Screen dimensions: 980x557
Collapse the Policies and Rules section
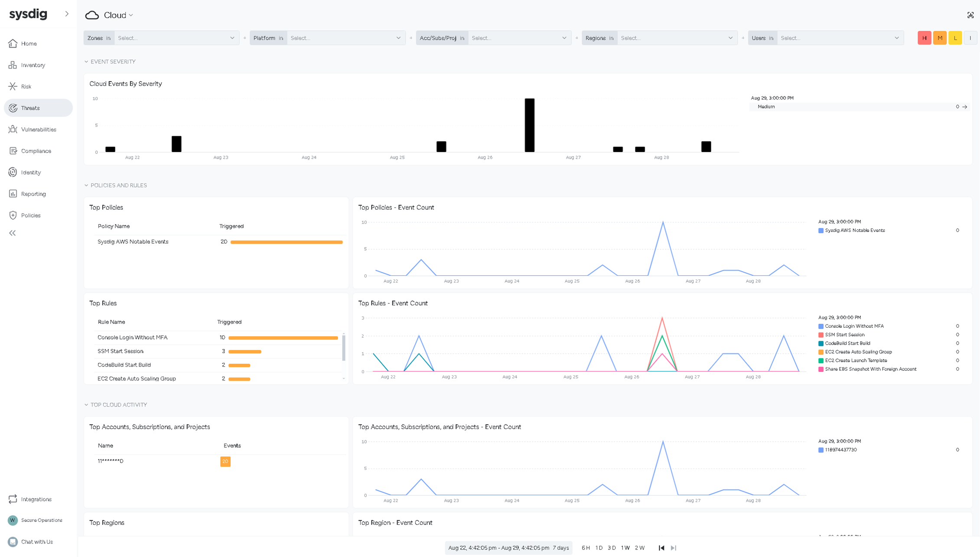click(86, 186)
